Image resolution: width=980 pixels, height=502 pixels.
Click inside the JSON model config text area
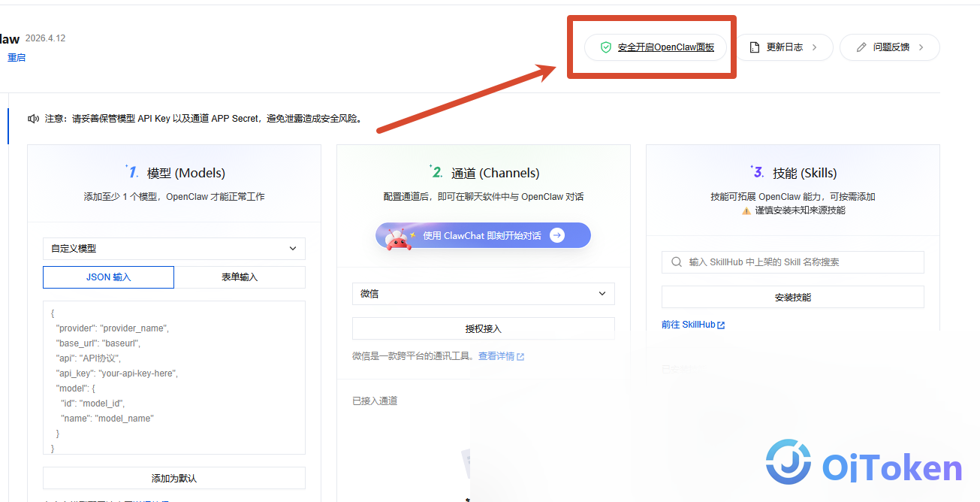(174, 378)
